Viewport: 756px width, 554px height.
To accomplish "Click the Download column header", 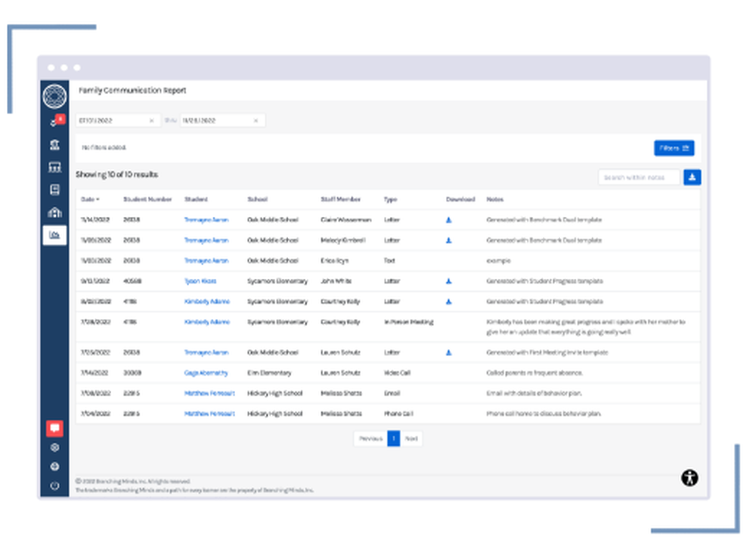I will pyautogui.click(x=460, y=199).
